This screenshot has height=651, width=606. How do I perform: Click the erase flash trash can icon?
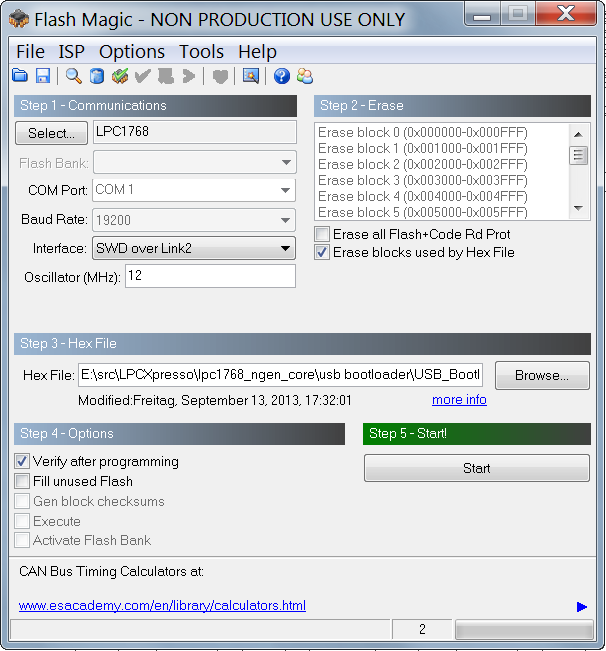click(97, 76)
